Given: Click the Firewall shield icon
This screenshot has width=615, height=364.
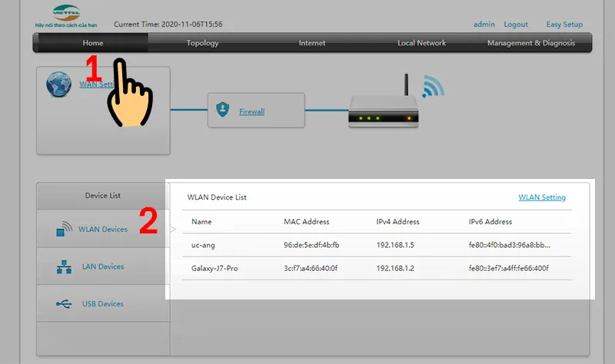Looking at the screenshot, I should (223, 110).
